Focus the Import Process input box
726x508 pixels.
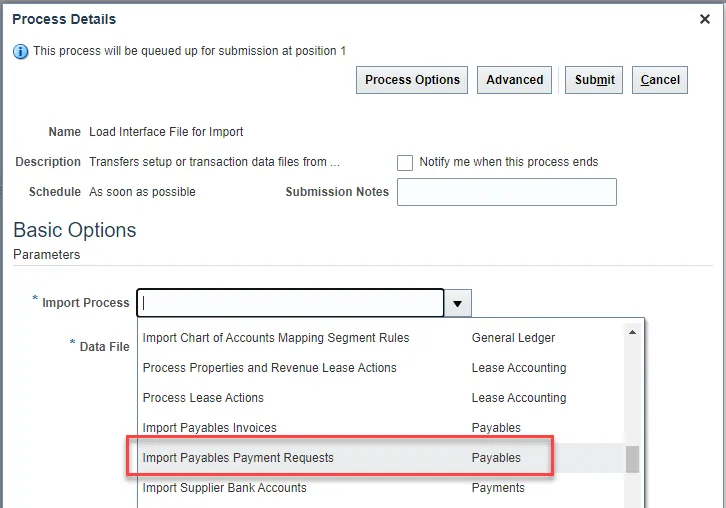(x=290, y=303)
